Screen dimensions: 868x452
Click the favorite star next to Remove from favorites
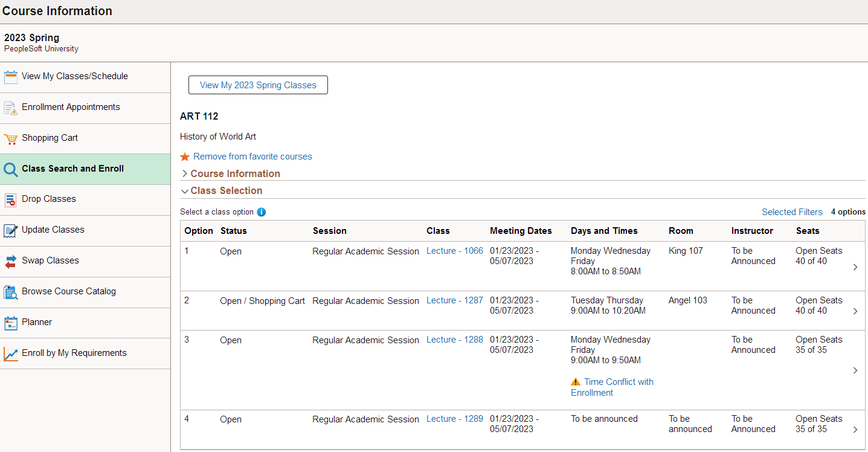point(184,156)
